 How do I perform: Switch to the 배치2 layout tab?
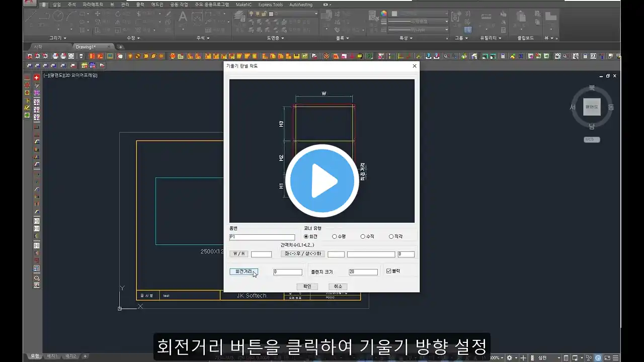point(71,356)
